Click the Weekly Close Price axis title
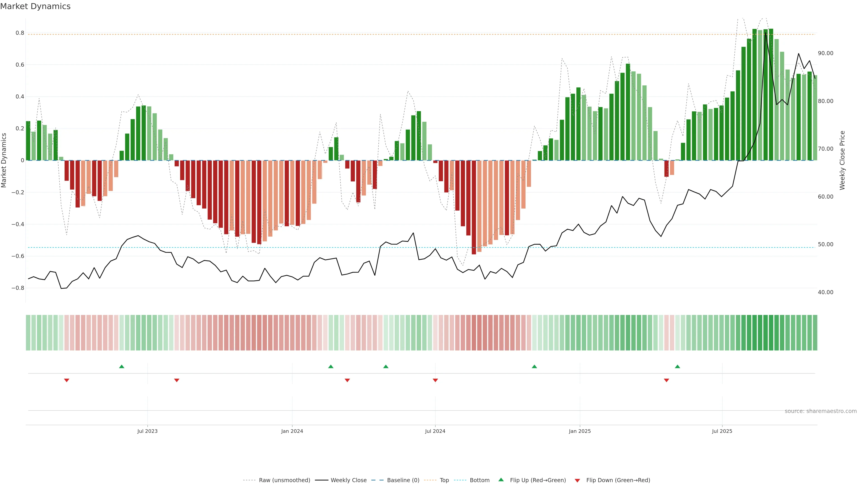The width and height of the screenshot is (868, 488). point(842,160)
